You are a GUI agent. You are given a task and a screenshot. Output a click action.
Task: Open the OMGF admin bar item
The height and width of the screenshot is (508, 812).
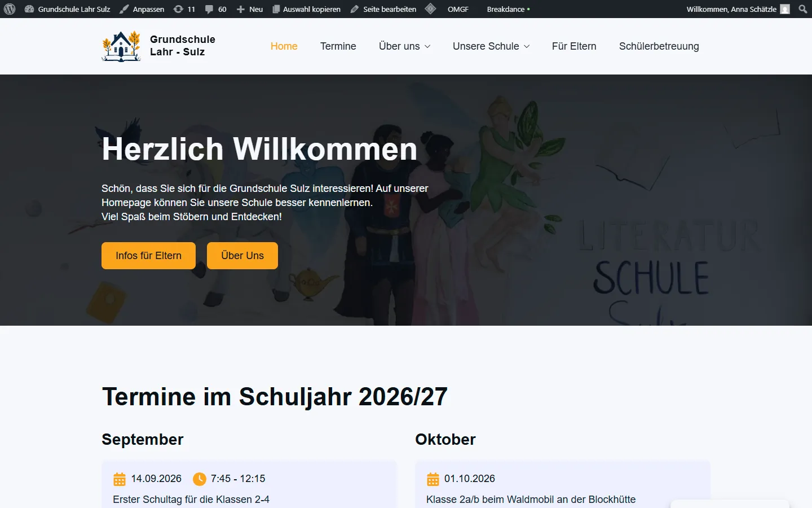point(458,9)
